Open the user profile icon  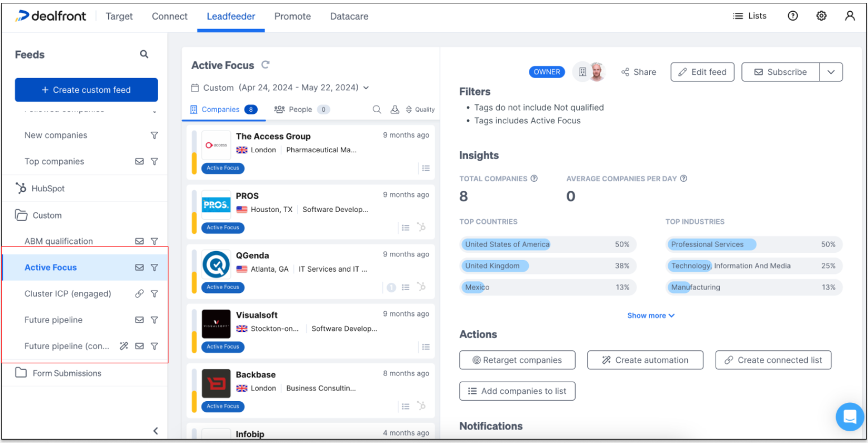pos(850,16)
